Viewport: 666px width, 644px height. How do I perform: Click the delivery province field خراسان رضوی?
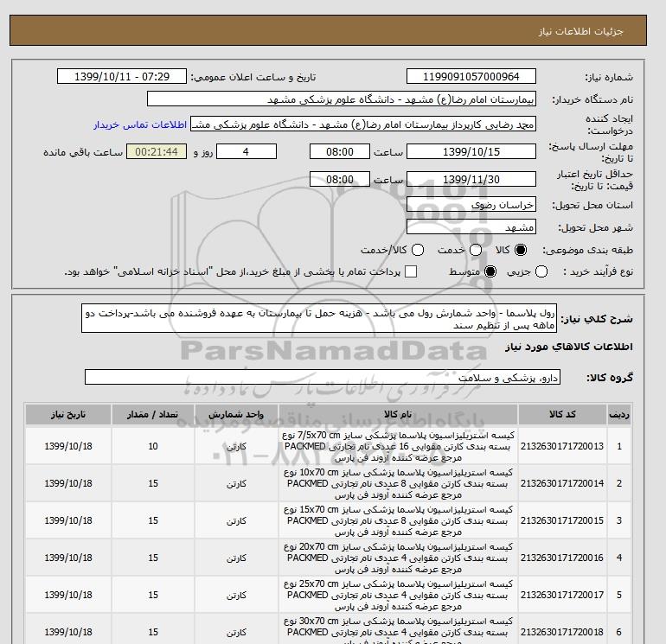point(471,205)
